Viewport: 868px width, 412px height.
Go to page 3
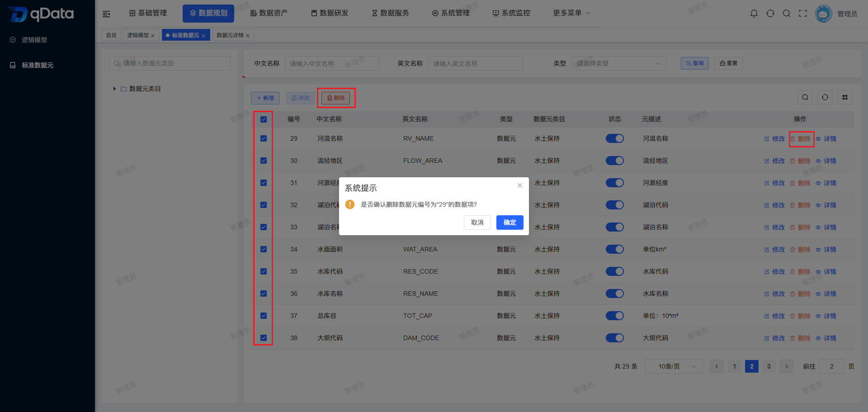tap(769, 366)
